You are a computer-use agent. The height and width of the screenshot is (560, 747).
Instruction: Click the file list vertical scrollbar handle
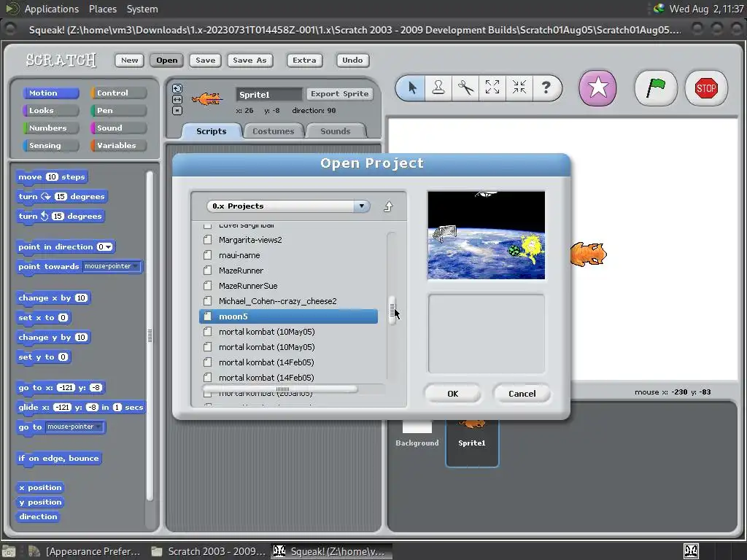[x=392, y=311]
